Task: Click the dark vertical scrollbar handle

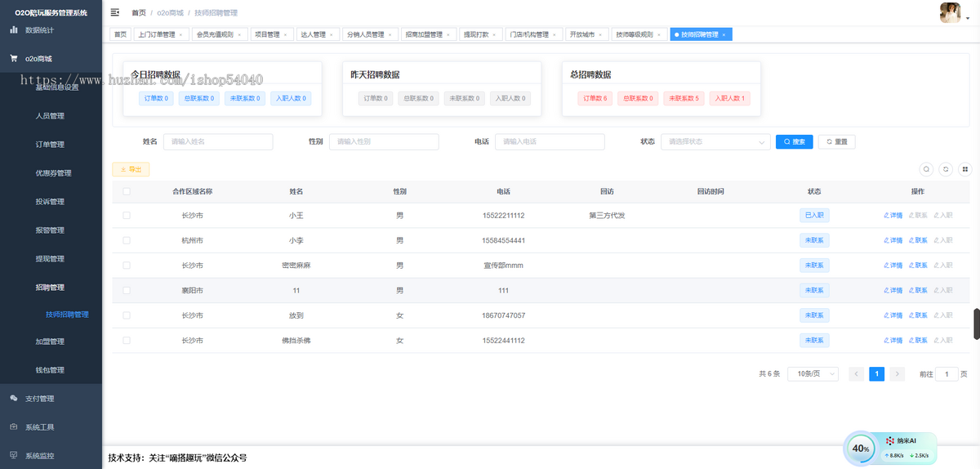Action: (x=977, y=324)
